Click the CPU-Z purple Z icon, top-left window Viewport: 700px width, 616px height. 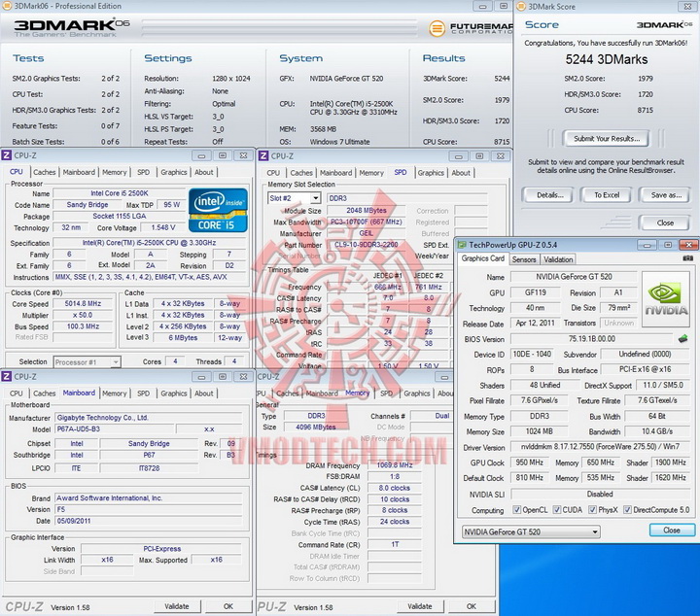[x=6, y=155]
